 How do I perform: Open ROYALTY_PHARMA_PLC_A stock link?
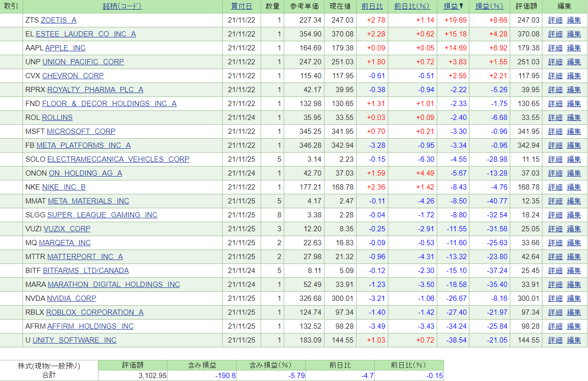coord(95,90)
